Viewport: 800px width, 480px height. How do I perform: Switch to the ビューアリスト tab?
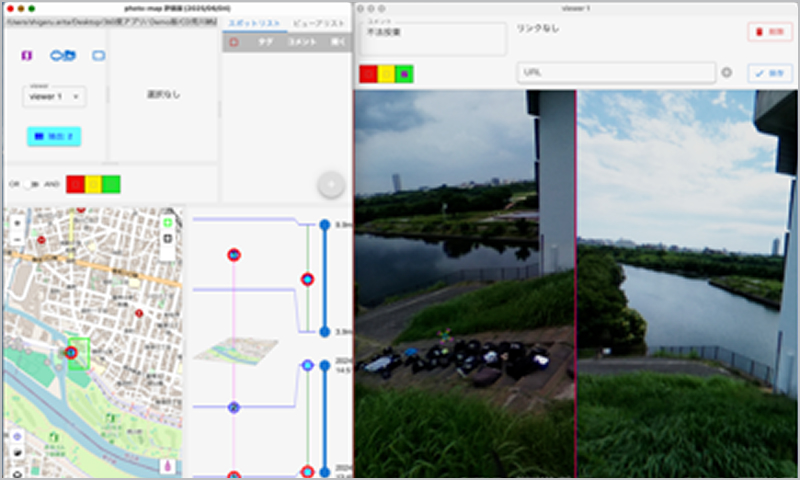pos(319,22)
